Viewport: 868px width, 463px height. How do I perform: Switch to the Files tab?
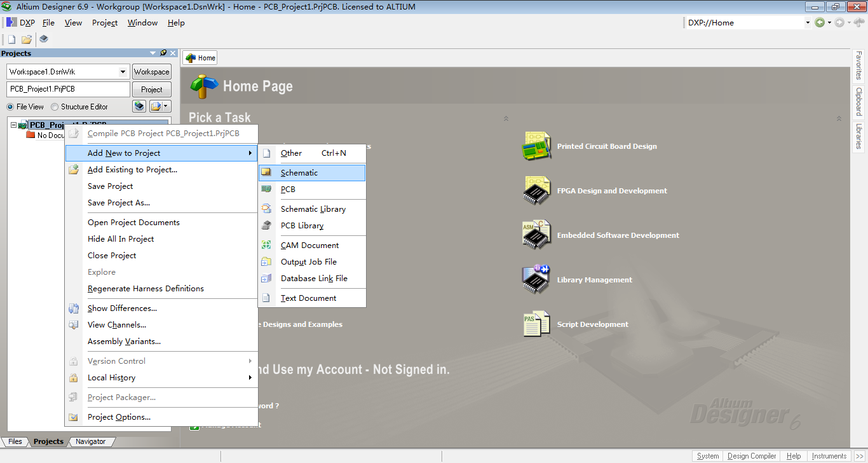pyautogui.click(x=15, y=441)
